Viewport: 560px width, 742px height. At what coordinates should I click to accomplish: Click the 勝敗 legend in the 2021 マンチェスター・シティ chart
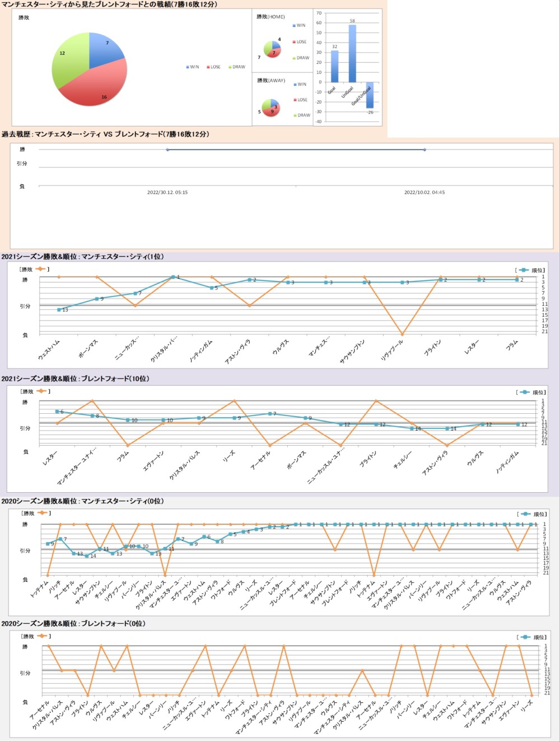(35, 269)
